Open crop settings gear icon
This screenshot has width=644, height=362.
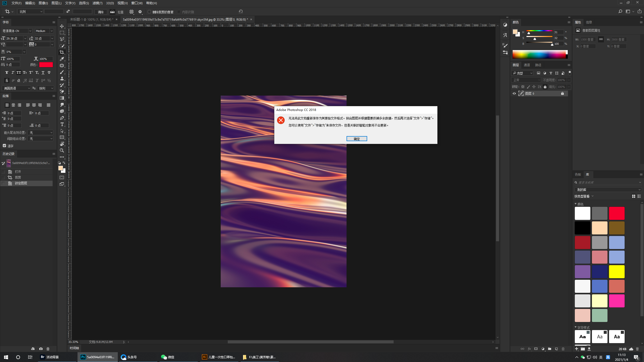140,12
